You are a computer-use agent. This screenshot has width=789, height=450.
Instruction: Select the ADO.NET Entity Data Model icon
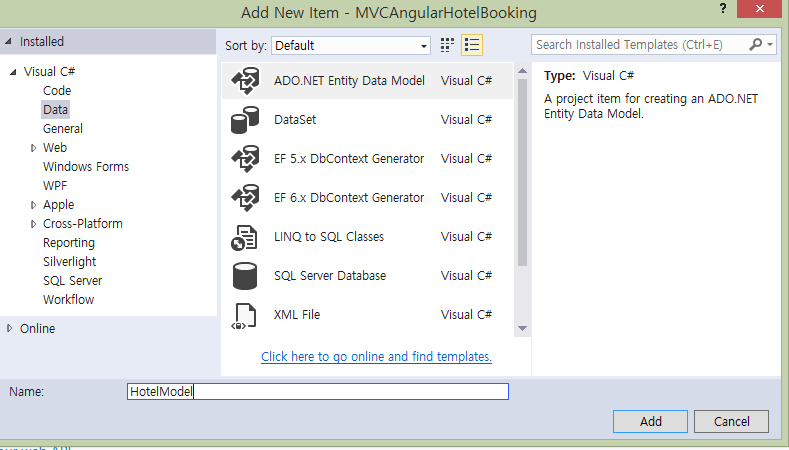coord(245,81)
